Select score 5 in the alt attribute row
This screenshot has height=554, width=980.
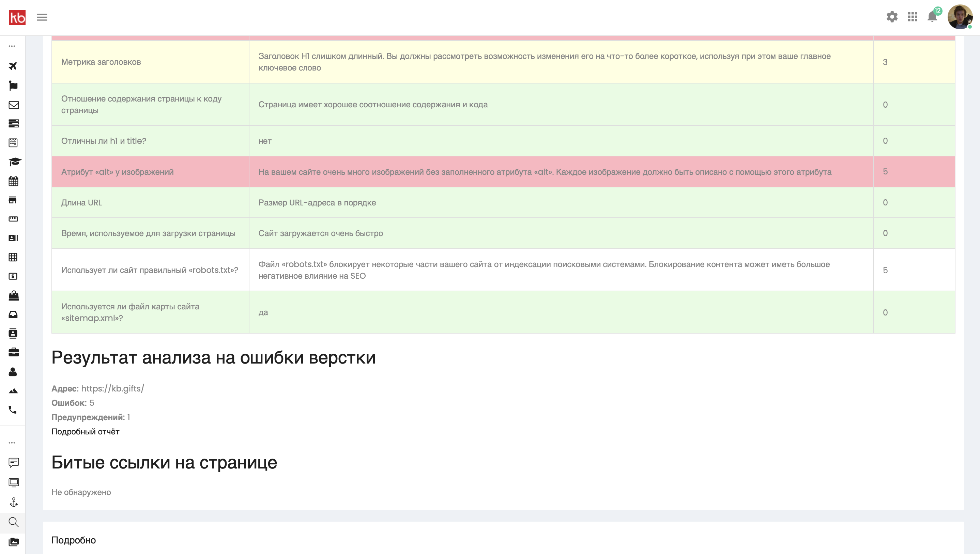pyautogui.click(x=885, y=172)
